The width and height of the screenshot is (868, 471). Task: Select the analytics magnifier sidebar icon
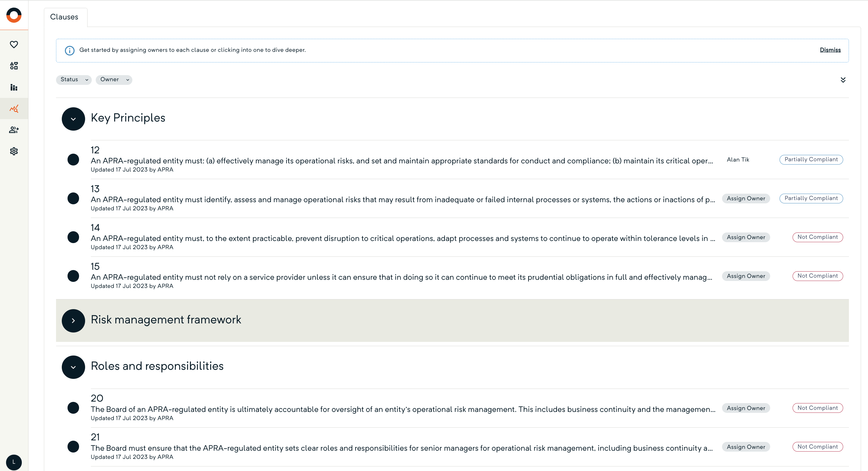coord(14,109)
